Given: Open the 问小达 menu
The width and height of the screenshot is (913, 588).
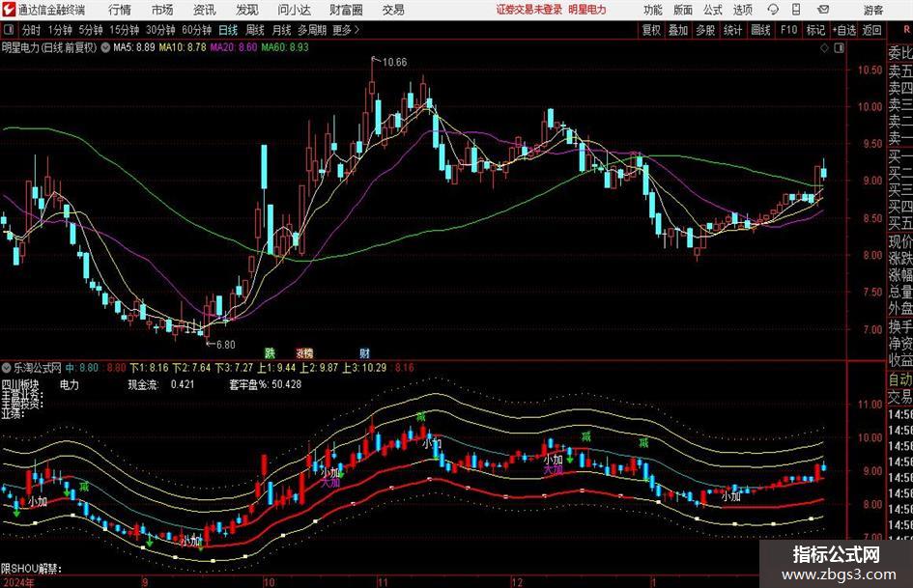Looking at the screenshot, I should pos(294,10).
